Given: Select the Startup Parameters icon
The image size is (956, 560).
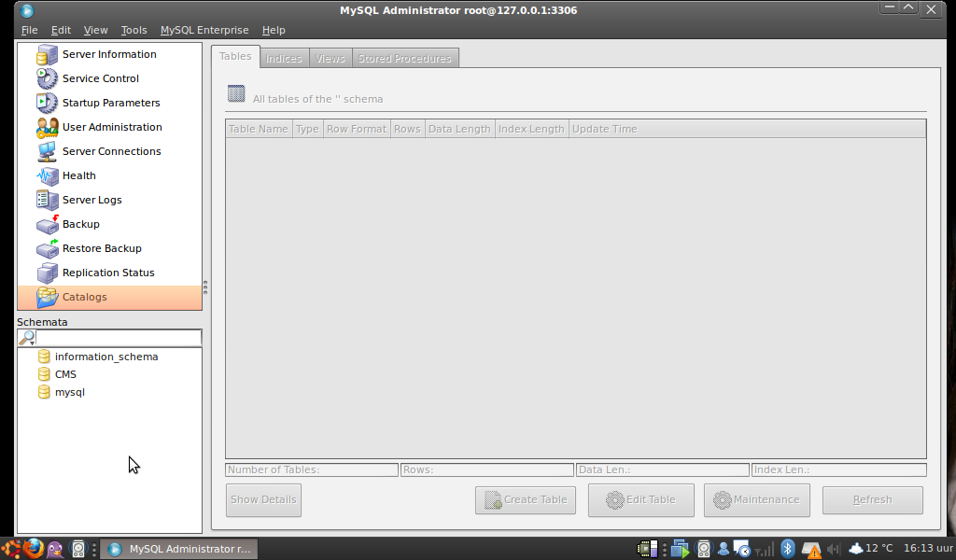Looking at the screenshot, I should click(x=47, y=103).
